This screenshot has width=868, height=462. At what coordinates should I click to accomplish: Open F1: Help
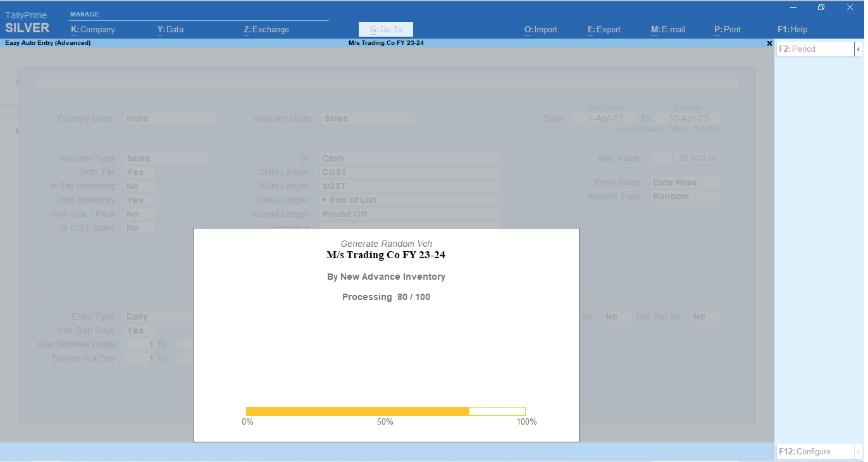(x=792, y=29)
